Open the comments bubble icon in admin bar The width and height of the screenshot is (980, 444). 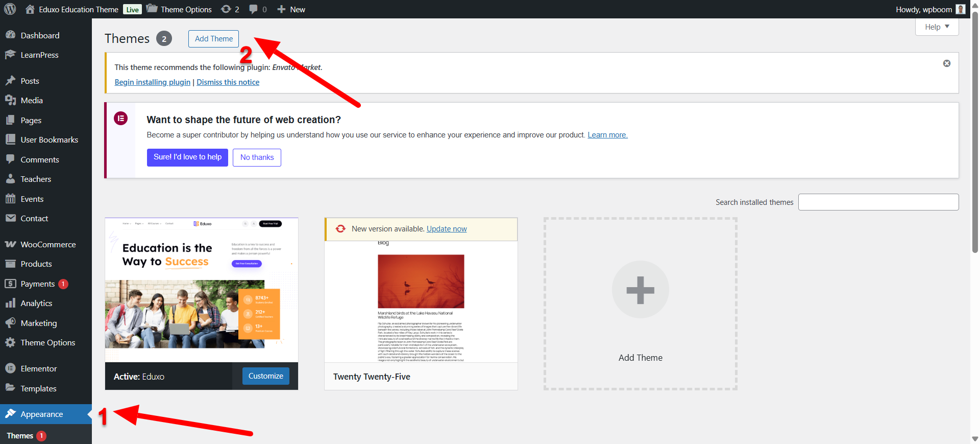[253, 9]
